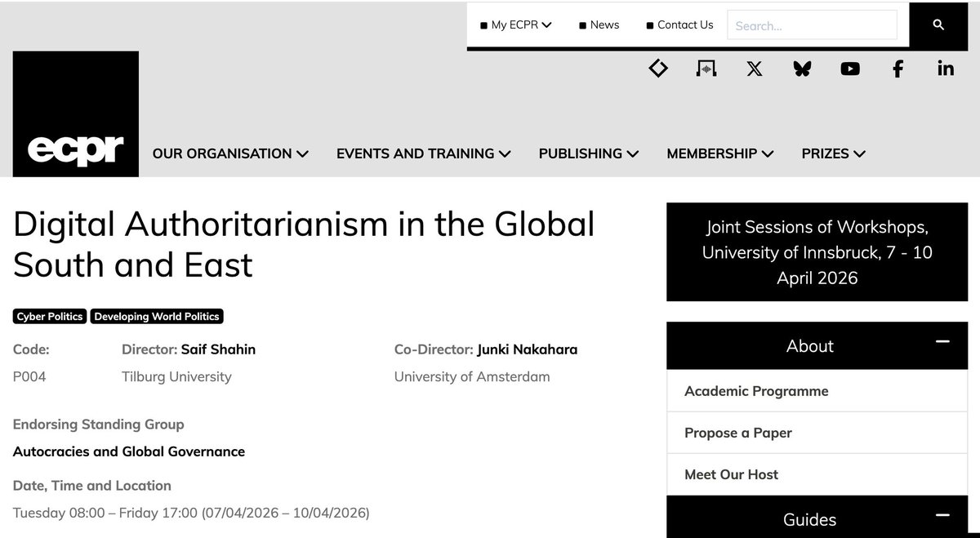Viewport: 980px width, 538px height.
Task: Click the Tuesday 08:00 – Friday 17:00 date text
Action: [191, 513]
